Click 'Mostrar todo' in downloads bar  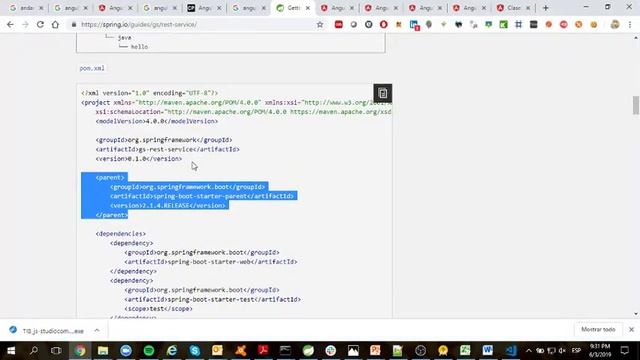(598, 329)
